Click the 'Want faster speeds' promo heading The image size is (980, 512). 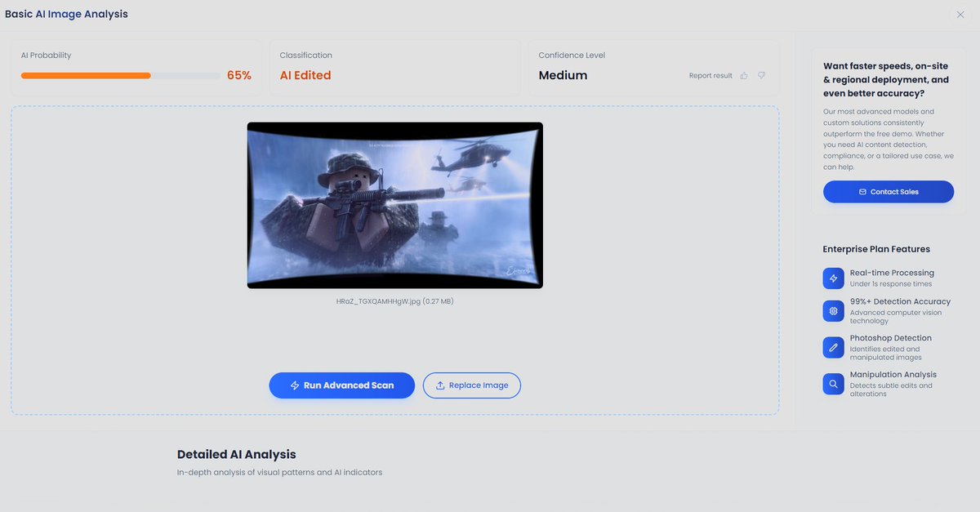pos(886,80)
